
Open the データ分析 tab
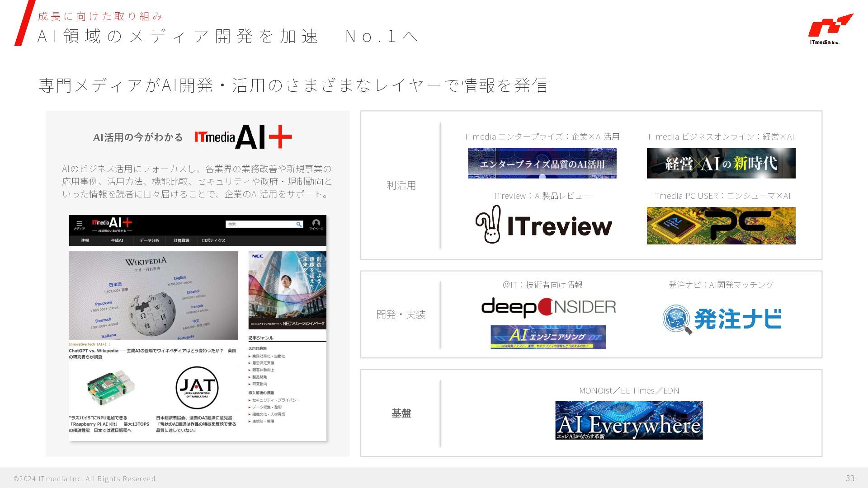(x=149, y=240)
